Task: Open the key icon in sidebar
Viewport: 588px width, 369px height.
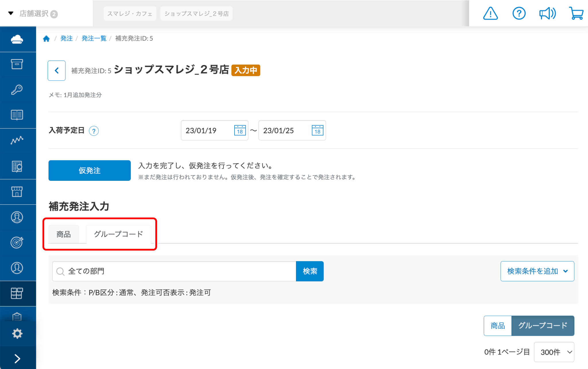Action: 17,90
